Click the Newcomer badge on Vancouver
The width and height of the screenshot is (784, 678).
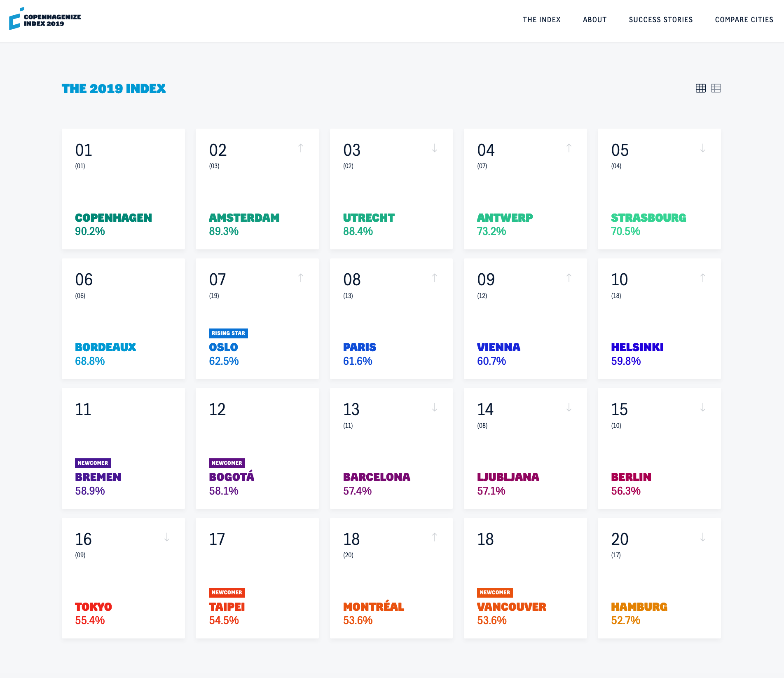[x=495, y=592]
